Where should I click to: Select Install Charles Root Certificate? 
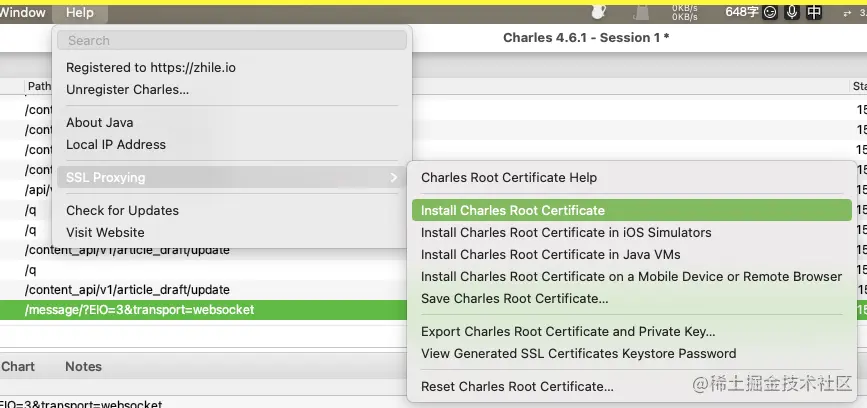tap(631, 210)
